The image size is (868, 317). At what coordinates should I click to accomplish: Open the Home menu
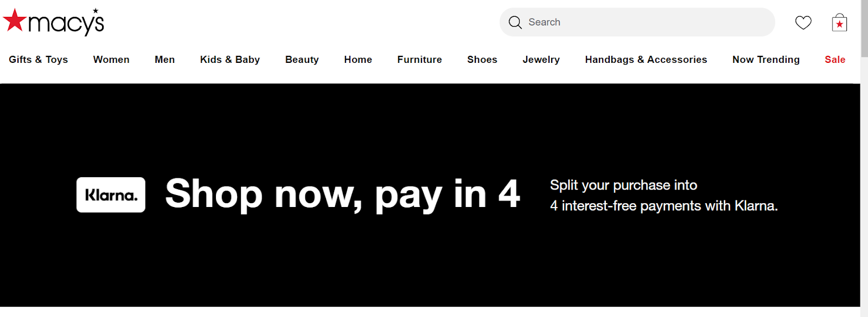[x=358, y=60]
